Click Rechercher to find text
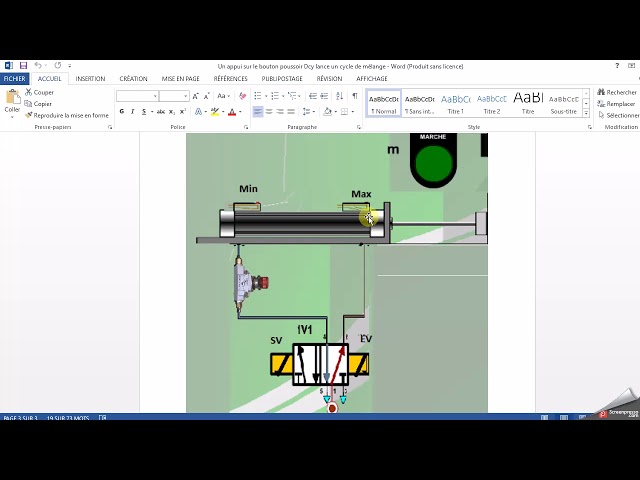The image size is (640, 480). pos(617,92)
